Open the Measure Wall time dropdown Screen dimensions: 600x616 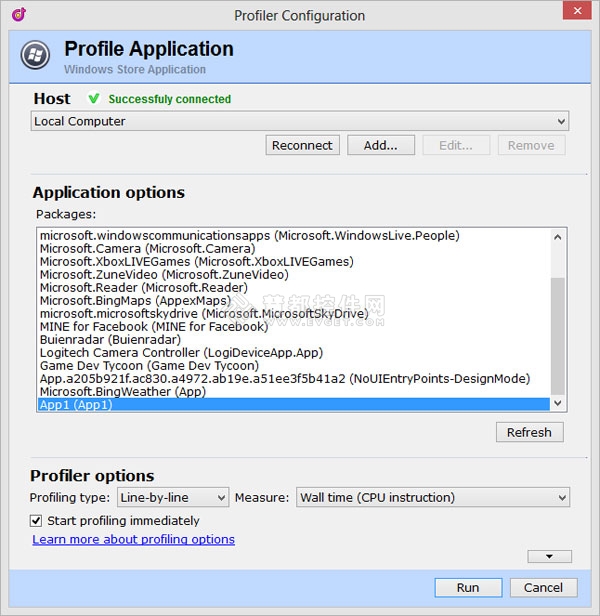pyautogui.click(x=433, y=497)
